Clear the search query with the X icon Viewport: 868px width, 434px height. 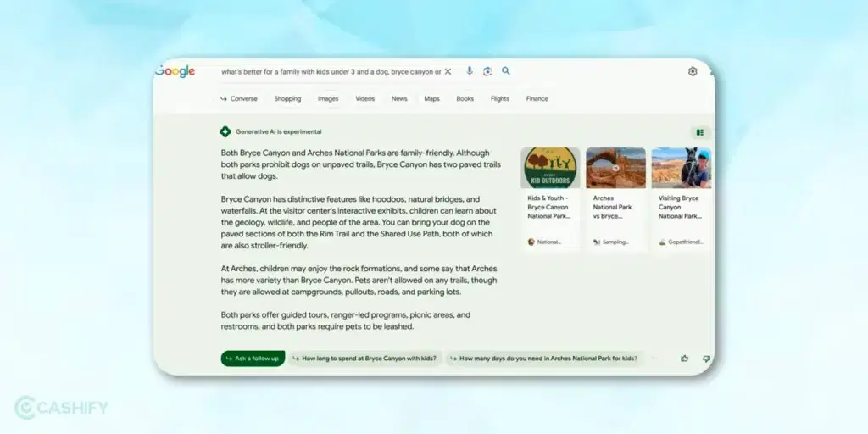(x=448, y=71)
